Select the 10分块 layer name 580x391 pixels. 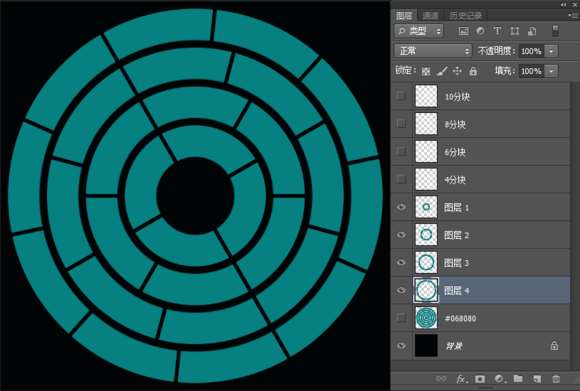tap(457, 97)
